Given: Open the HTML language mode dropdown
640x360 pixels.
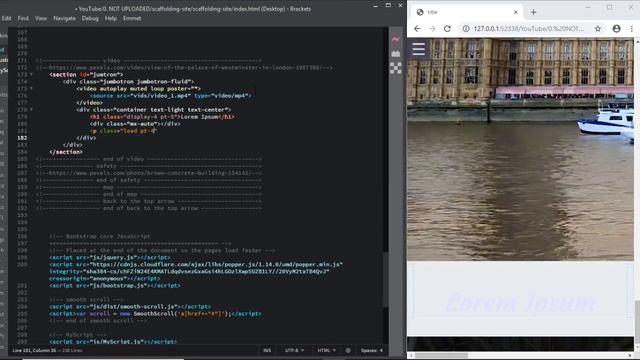Looking at the screenshot, I should point(327,350).
